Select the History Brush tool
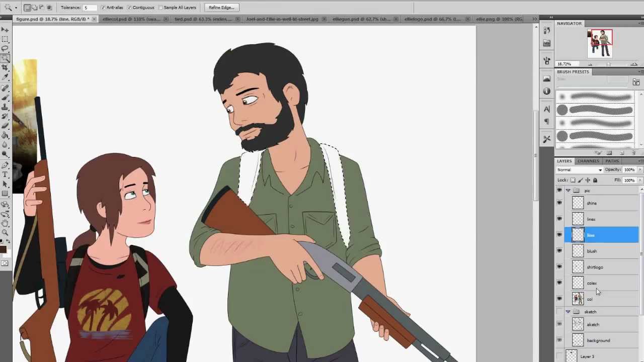 (x=5, y=116)
